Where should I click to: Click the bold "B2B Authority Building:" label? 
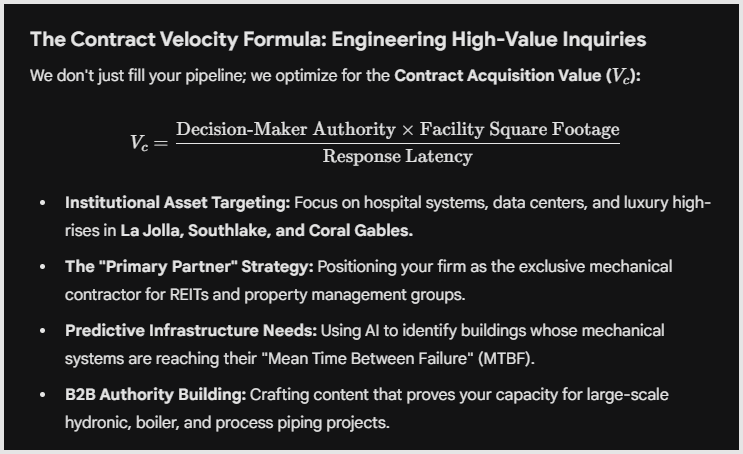pyautogui.click(x=156, y=395)
